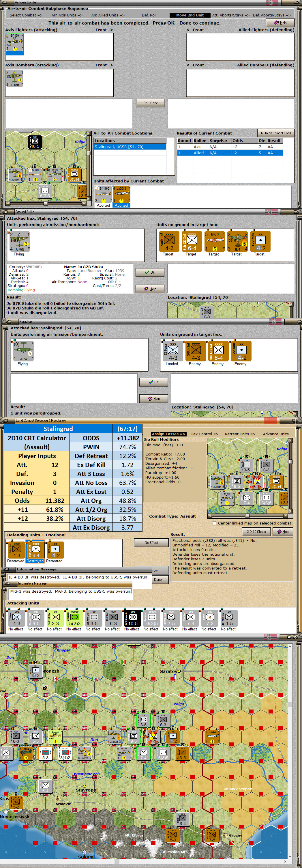
Task: Go to Arr. Axis Units step
Action: [x=67, y=15]
